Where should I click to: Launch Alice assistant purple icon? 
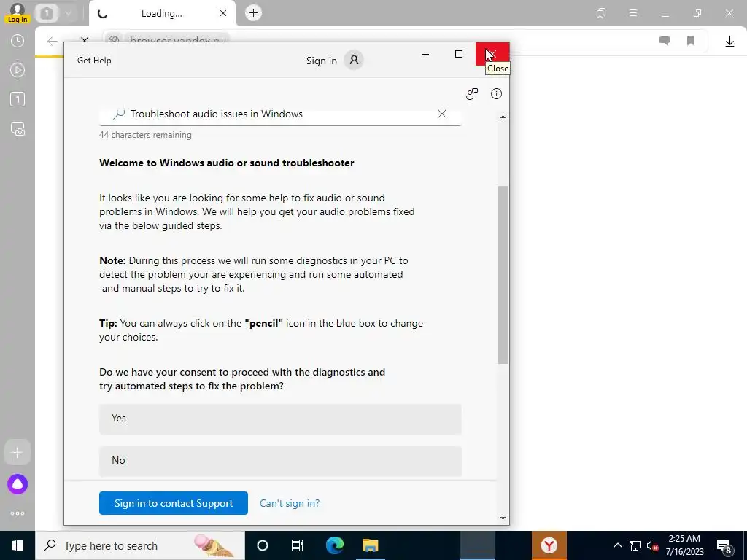(x=18, y=484)
